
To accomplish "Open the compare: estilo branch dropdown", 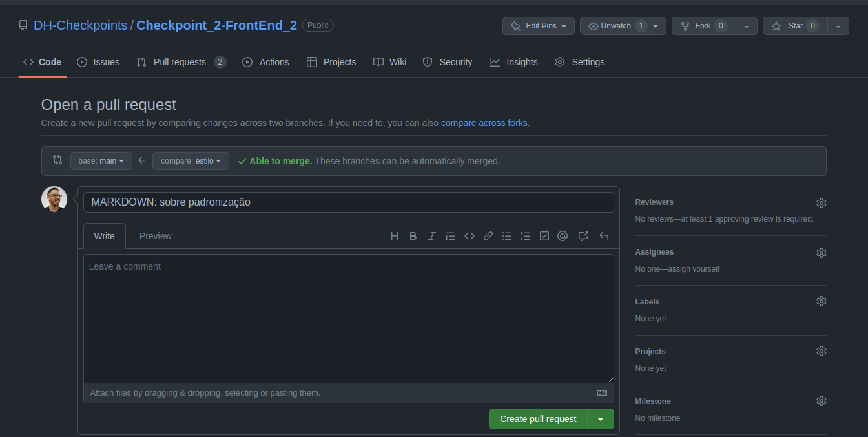I will (x=191, y=161).
